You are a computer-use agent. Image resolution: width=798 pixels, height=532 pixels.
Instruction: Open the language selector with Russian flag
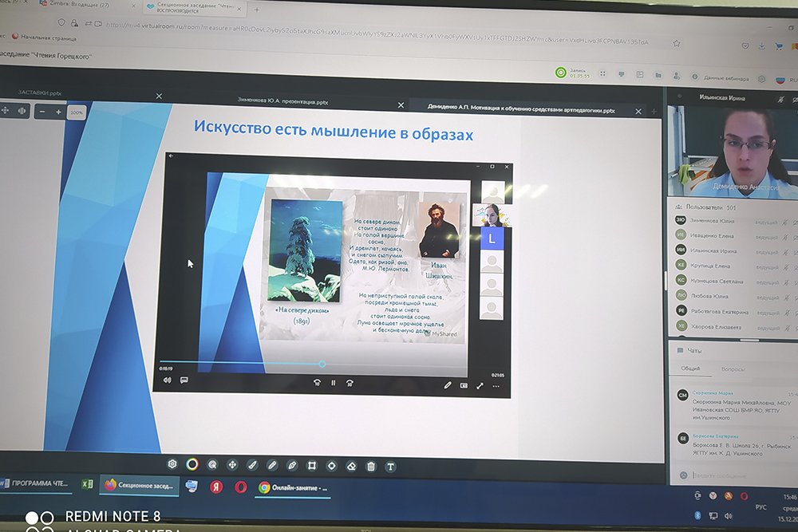click(x=782, y=79)
